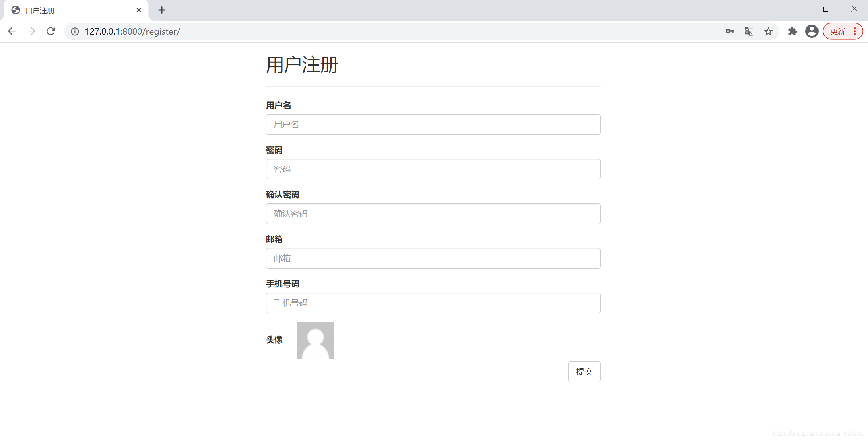
Task: Select the 用户注册 browser tab
Action: coord(76,10)
